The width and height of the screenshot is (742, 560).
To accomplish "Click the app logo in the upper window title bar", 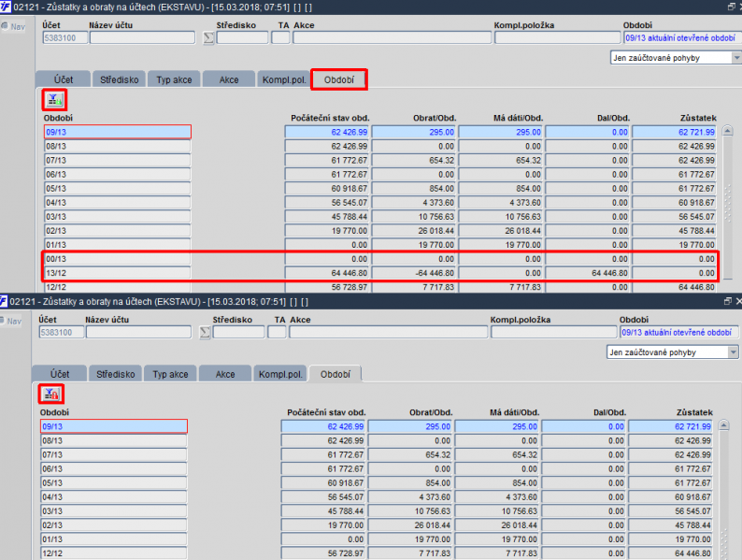I will pos(6,7).
